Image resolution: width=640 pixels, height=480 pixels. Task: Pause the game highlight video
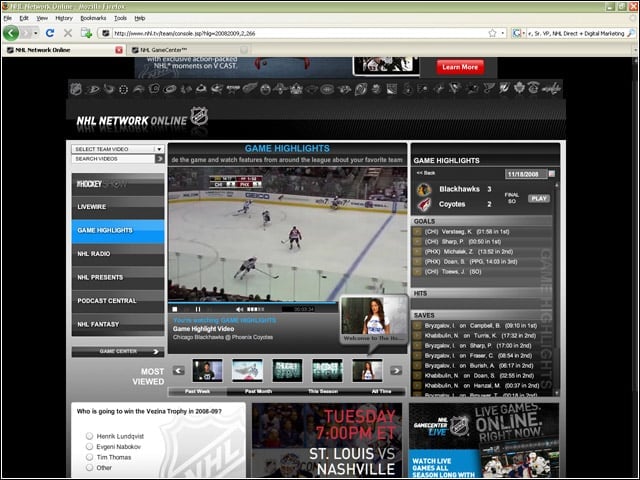click(198, 309)
